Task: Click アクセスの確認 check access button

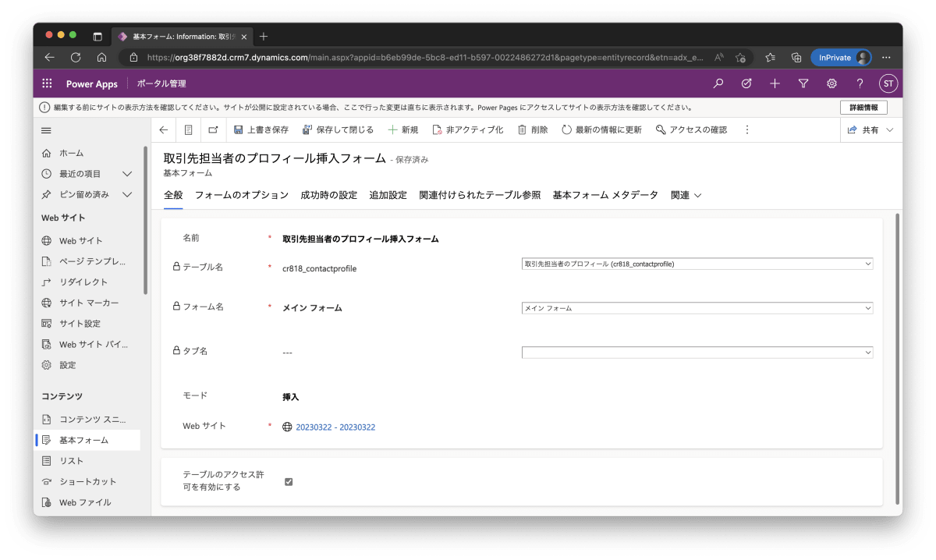Action: pos(691,130)
